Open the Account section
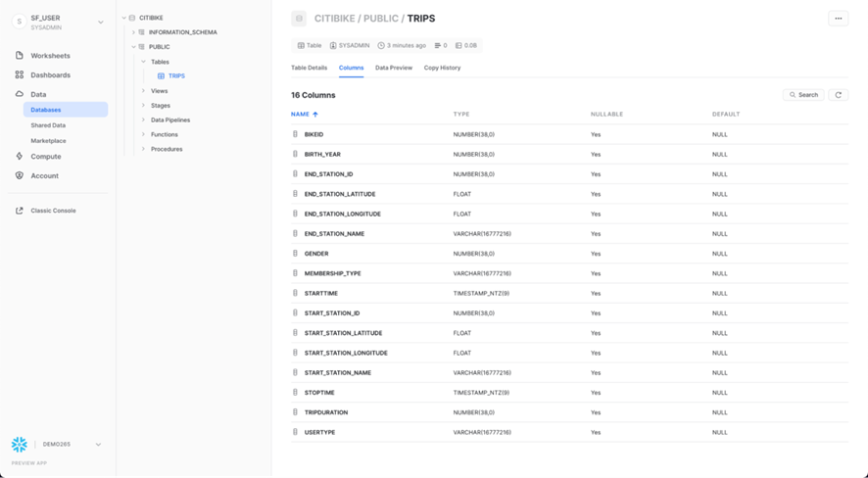The image size is (868, 478). coord(44,176)
